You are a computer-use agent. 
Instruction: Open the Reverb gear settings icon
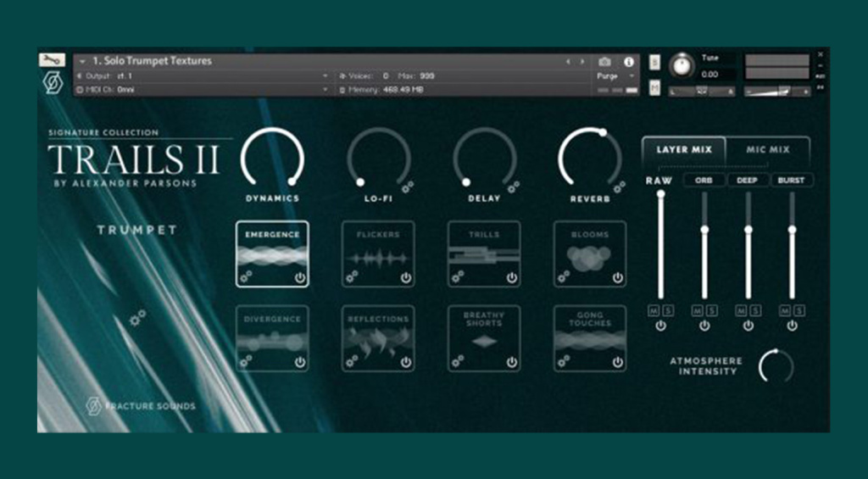pyautogui.click(x=620, y=187)
